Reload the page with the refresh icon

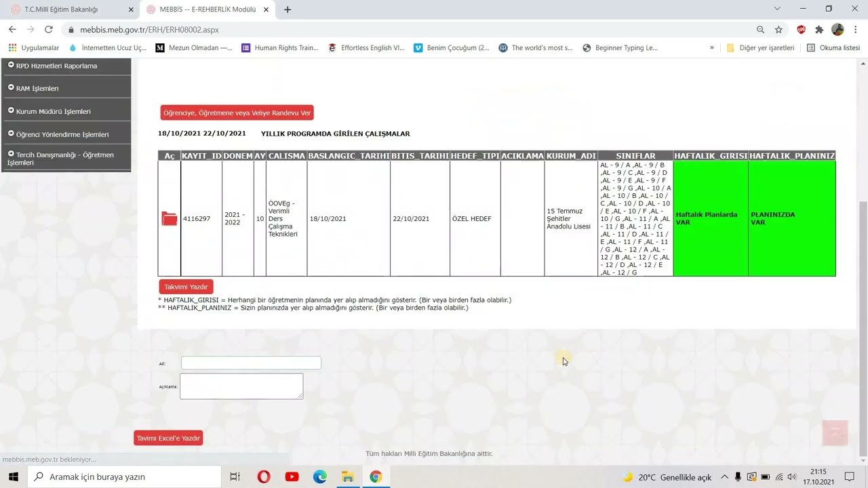pos(49,30)
